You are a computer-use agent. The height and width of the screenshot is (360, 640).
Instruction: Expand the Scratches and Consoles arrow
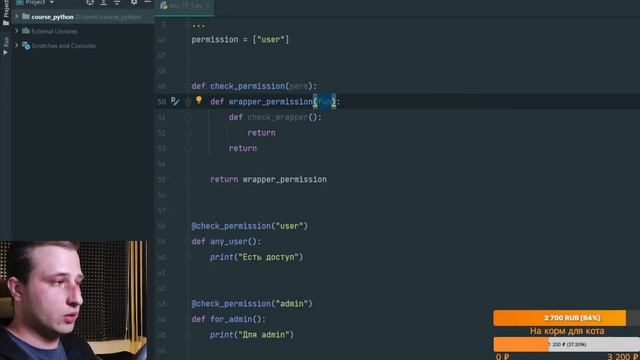[x=16, y=45]
